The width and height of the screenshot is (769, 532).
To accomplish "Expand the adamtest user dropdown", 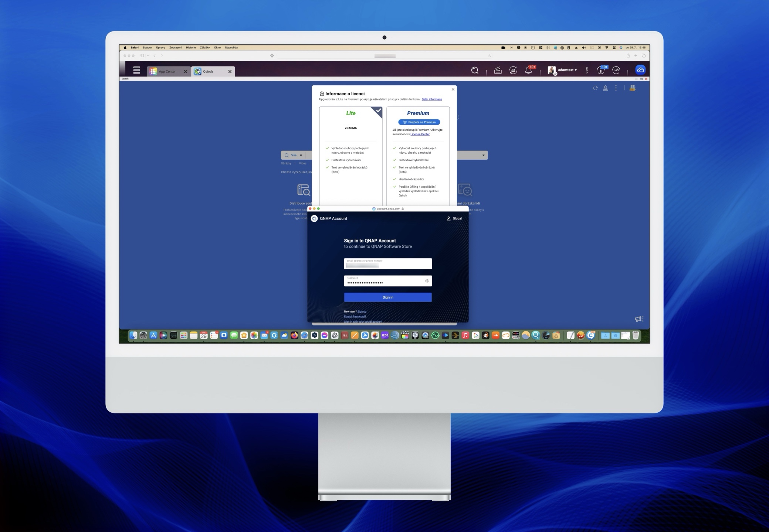I will pyautogui.click(x=567, y=70).
